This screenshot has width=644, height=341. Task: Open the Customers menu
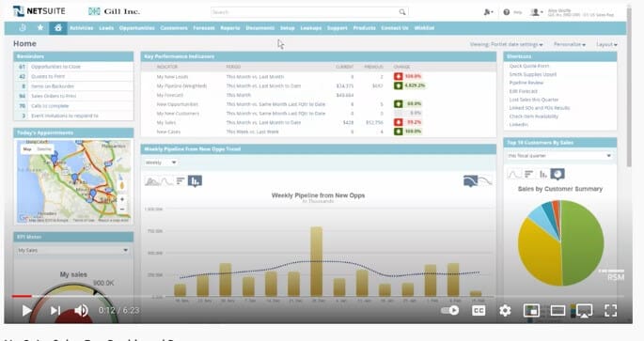click(174, 28)
